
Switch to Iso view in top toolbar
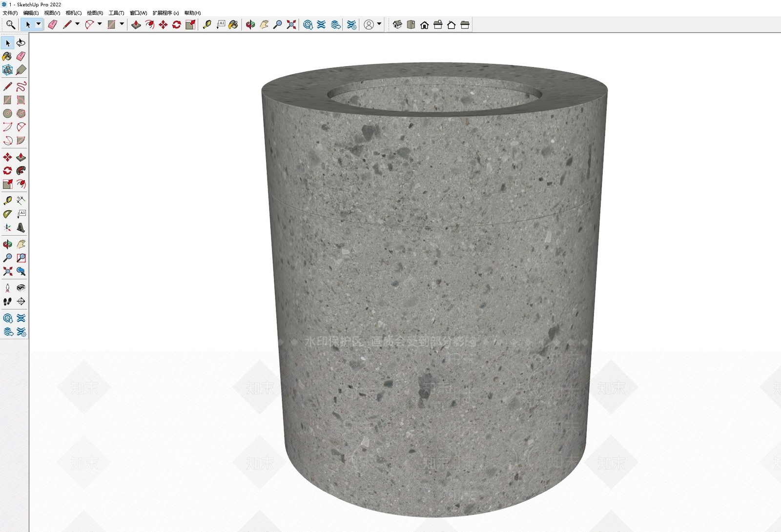pos(397,24)
